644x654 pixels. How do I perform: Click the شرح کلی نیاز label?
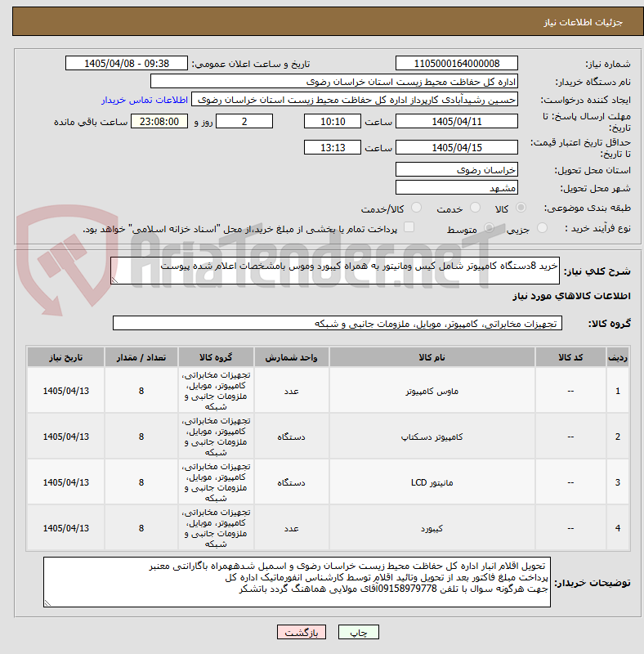coord(597,271)
